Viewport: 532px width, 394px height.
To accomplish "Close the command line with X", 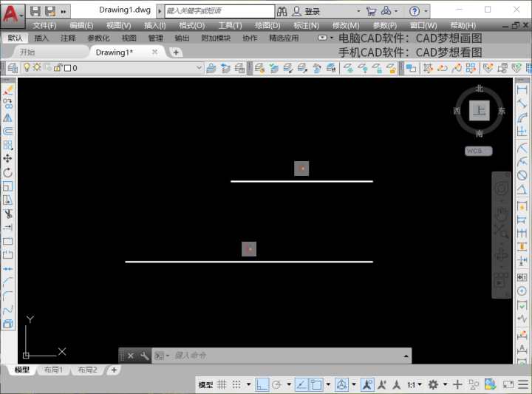I will (x=131, y=356).
